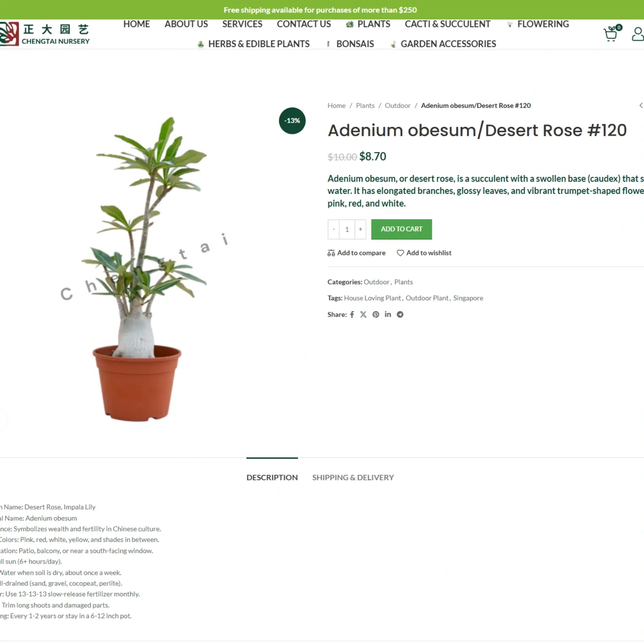Click the quantity input field
The height and width of the screenshot is (644, 644).
(347, 229)
